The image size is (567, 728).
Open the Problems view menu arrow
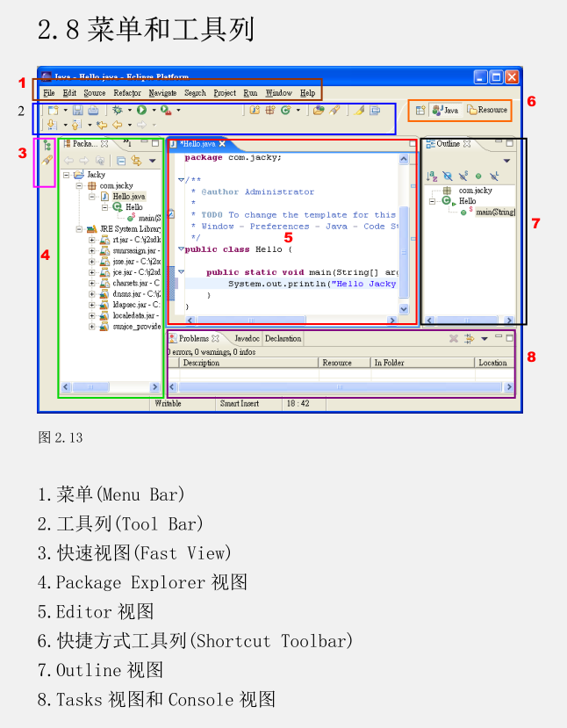point(484,338)
